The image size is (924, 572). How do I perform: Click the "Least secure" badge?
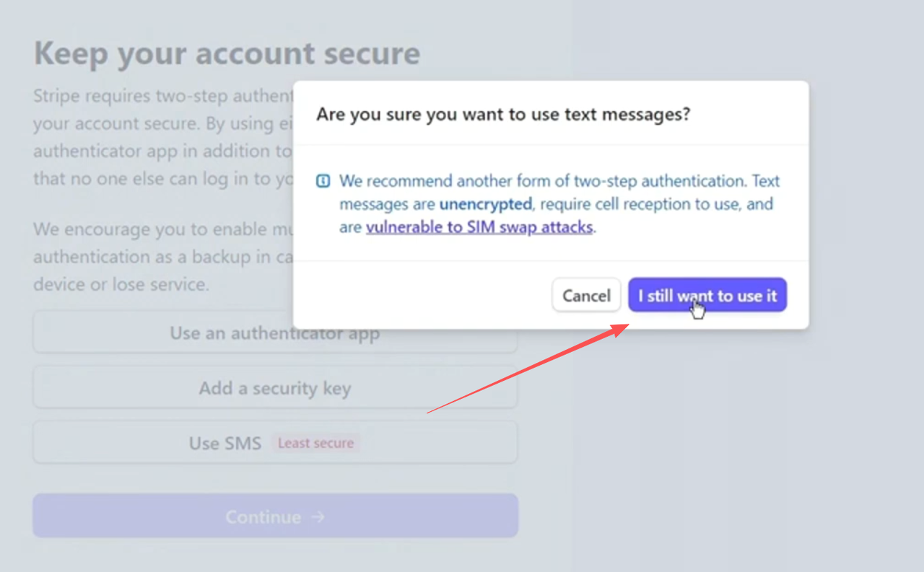click(315, 443)
